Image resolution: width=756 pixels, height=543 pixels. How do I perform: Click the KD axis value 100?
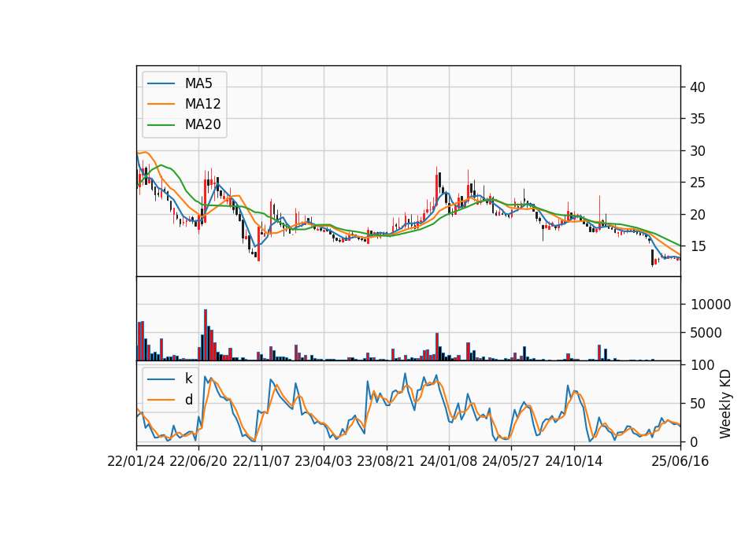click(x=702, y=365)
